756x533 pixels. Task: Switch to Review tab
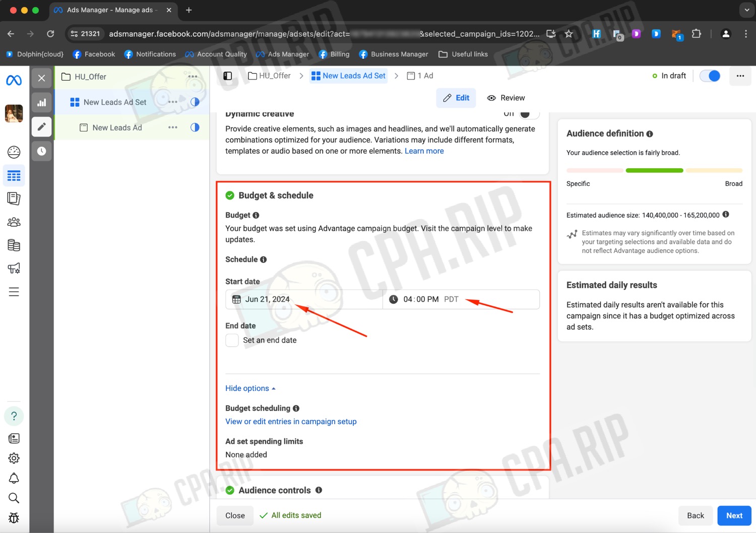coord(506,98)
